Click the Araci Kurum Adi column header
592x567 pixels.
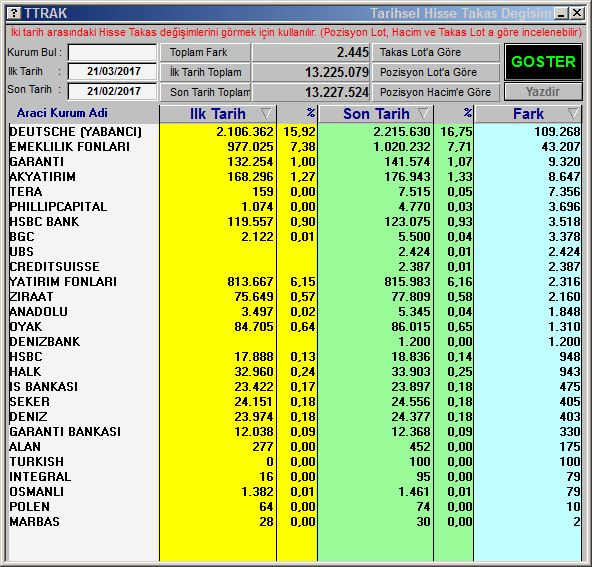[x=62, y=113]
